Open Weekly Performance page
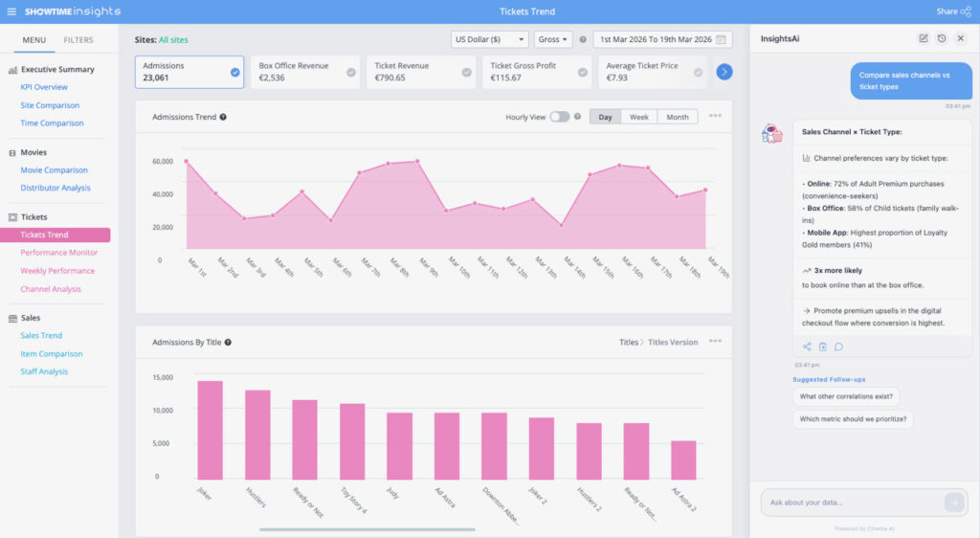980x538 pixels. click(x=57, y=271)
